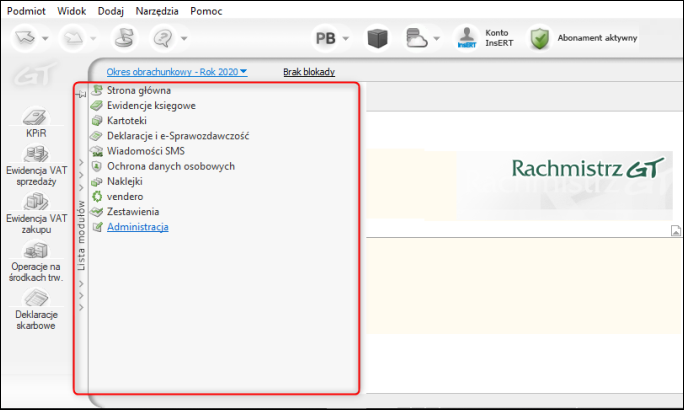The width and height of the screenshot is (684, 410).
Task: Click the small image icon below banner
Action: coord(675,231)
